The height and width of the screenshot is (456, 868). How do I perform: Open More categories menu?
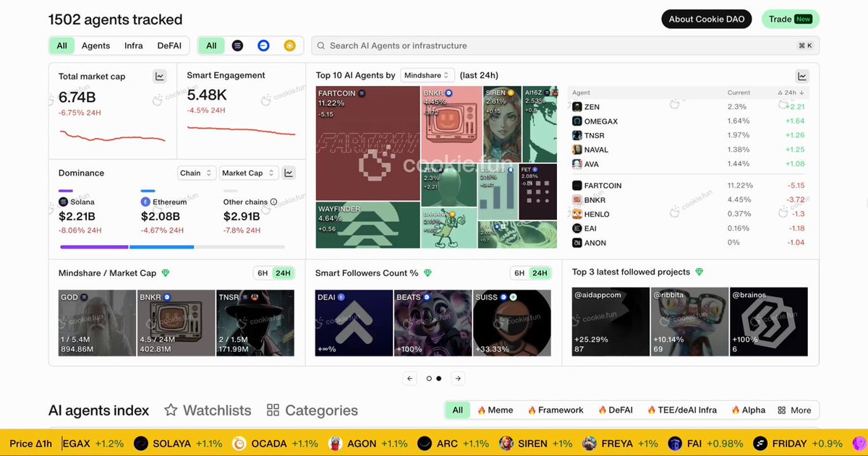point(794,410)
